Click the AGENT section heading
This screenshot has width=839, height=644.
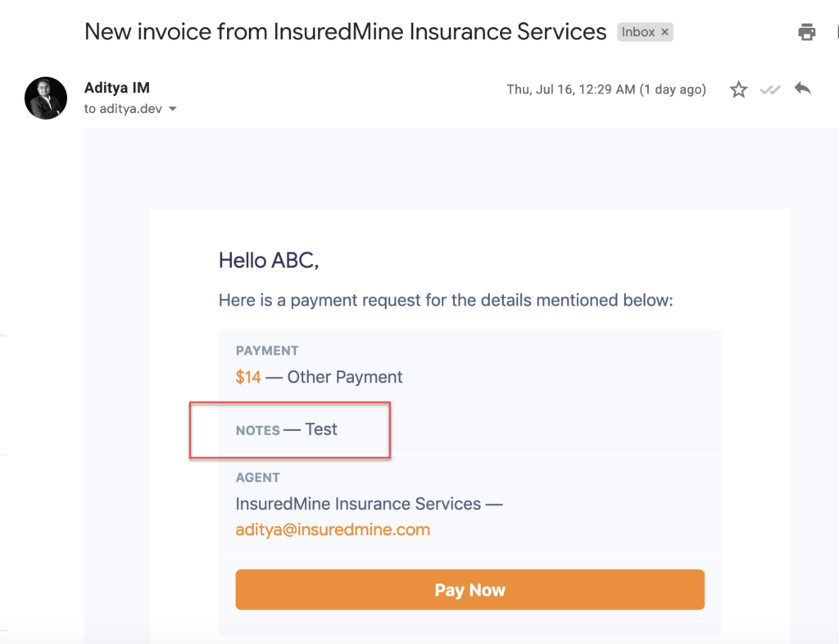tap(258, 478)
